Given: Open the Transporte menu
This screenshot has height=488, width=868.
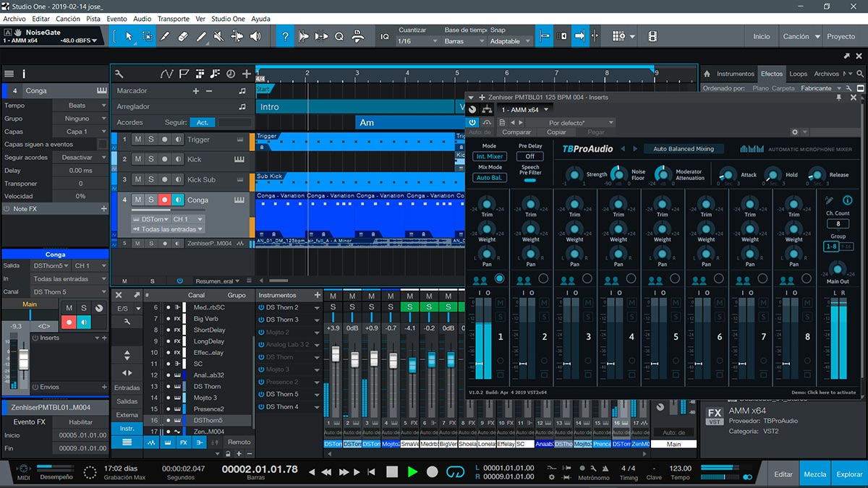Looking at the screenshot, I should click(x=174, y=19).
